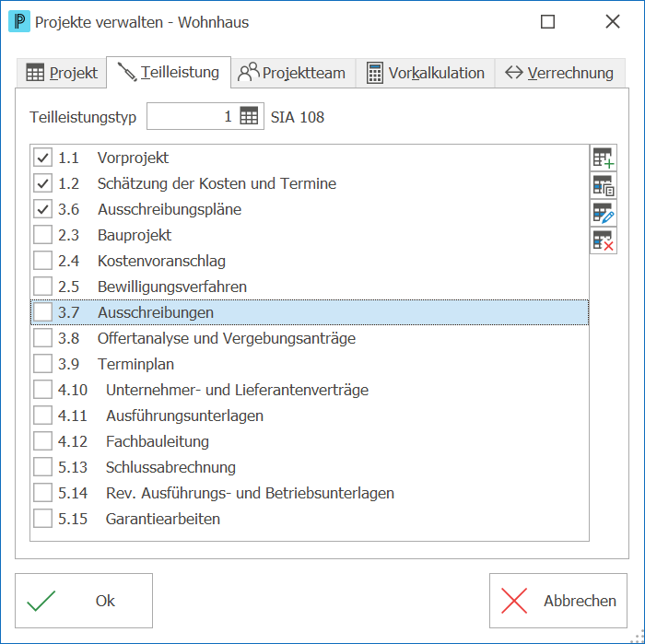Enable 3.8 Offertanalyse und Vergebungsanträge checkbox
The image size is (645, 644).
(42, 338)
